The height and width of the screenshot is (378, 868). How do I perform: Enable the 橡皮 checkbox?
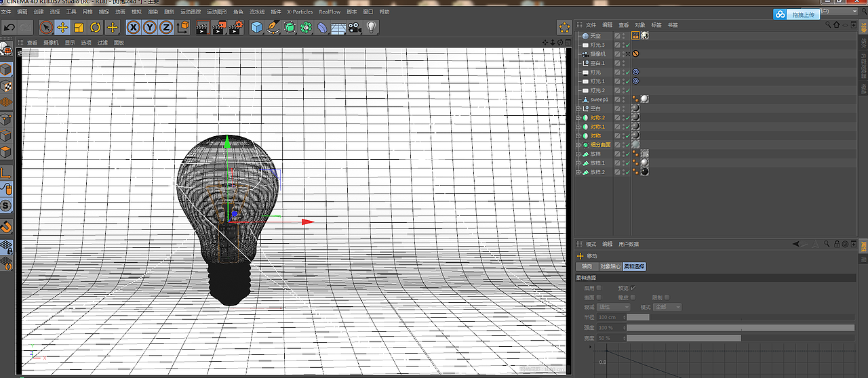pyautogui.click(x=633, y=297)
